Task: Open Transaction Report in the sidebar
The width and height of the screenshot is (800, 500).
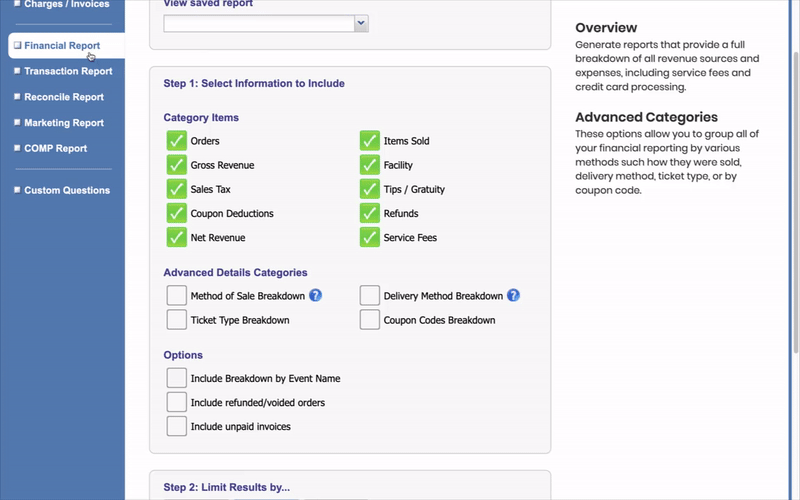Action: [x=68, y=71]
